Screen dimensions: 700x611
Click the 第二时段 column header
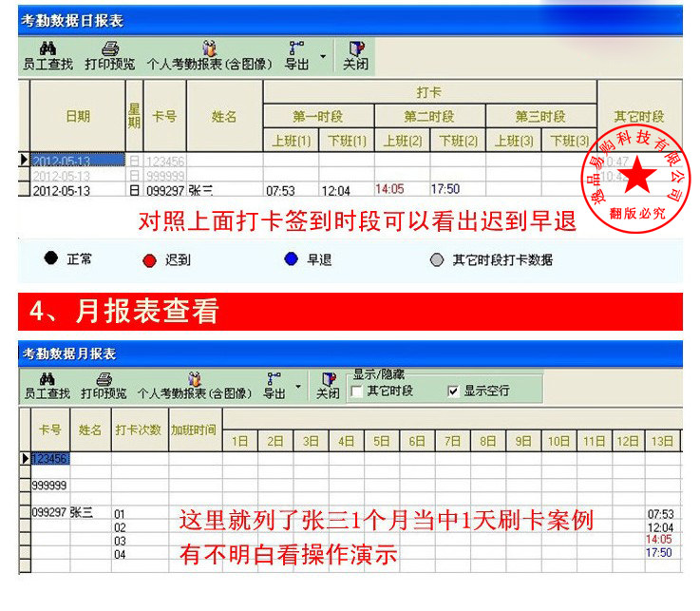(429, 117)
